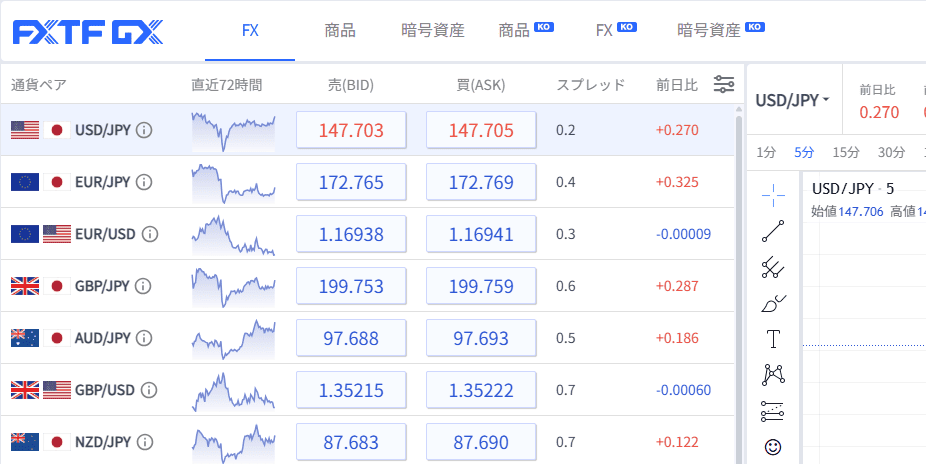Click the GBP/JPY 72-hour sparkline chart
The height and width of the screenshot is (464, 926).
tap(233, 286)
